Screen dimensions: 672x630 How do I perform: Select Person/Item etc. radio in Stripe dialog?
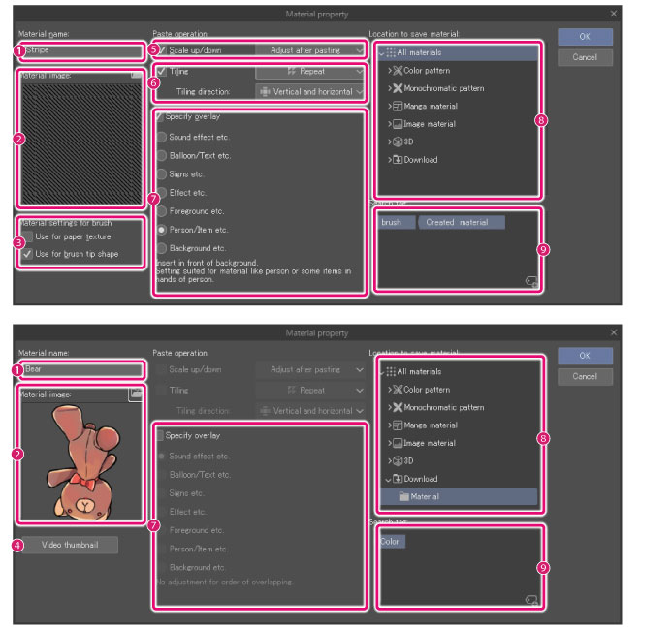pyautogui.click(x=162, y=230)
